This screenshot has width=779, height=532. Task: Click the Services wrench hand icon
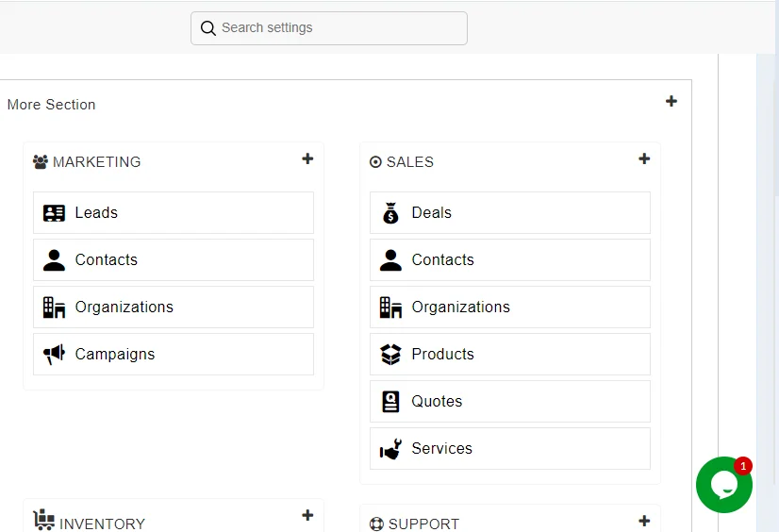coord(390,450)
